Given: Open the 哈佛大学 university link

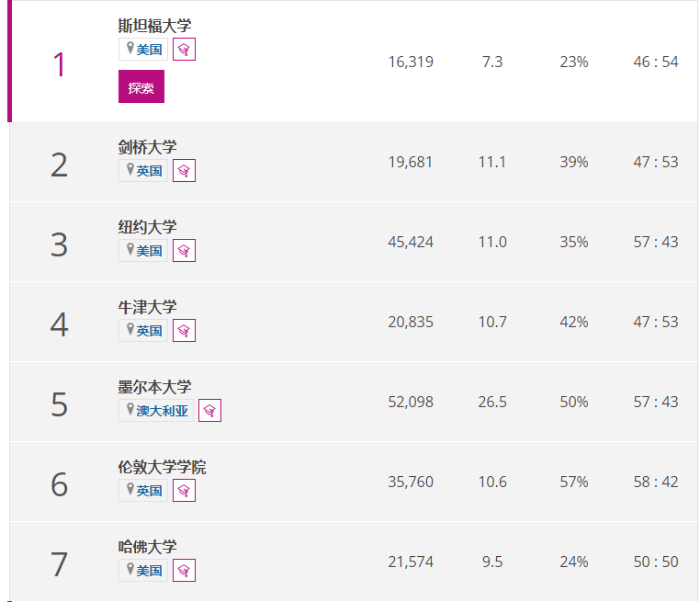Looking at the screenshot, I should pyautogui.click(x=147, y=547).
